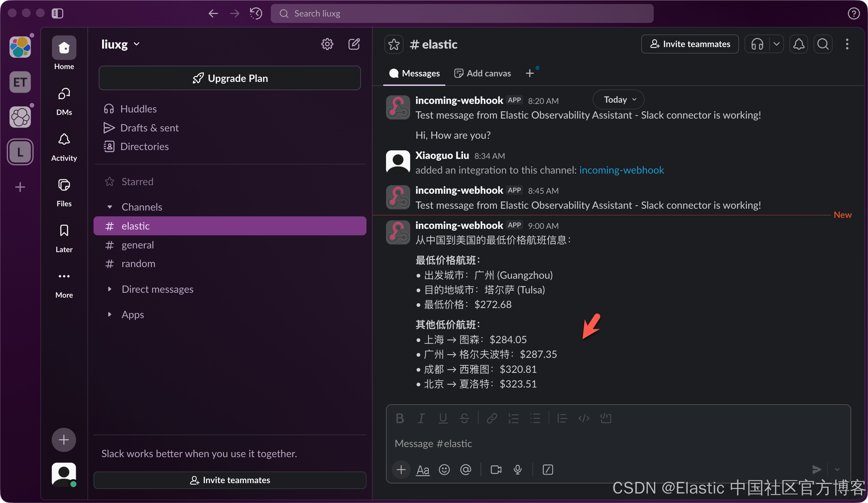This screenshot has height=503, width=868.
Task: Open the incoming-webhook integration link
Action: coord(621,170)
